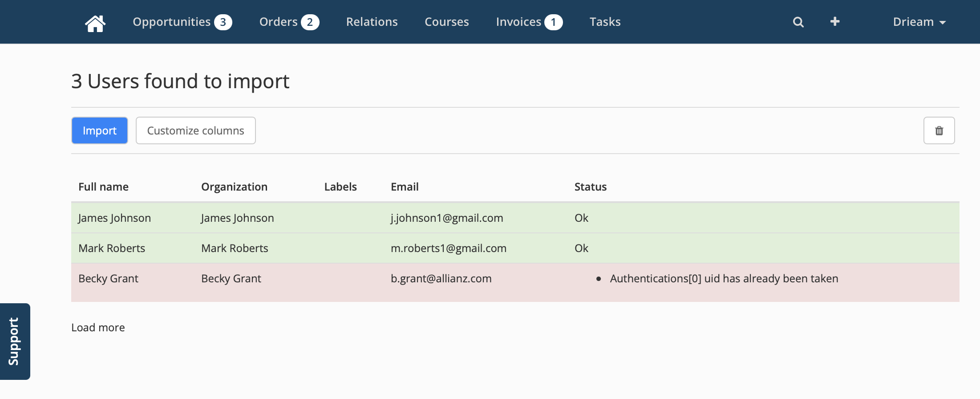The image size is (980, 399).
Task: Click James Johnson in Full name column
Action: (x=114, y=218)
